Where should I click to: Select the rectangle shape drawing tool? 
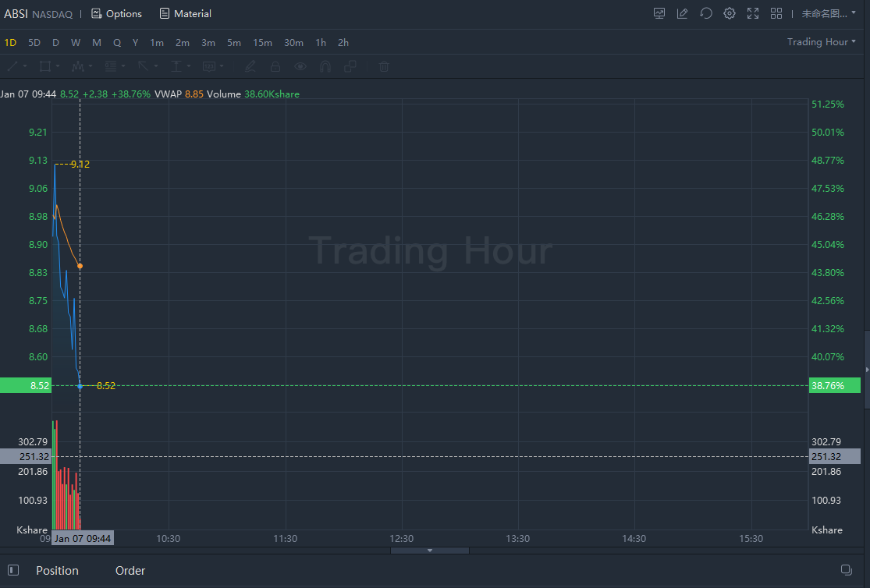click(x=45, y=66)
